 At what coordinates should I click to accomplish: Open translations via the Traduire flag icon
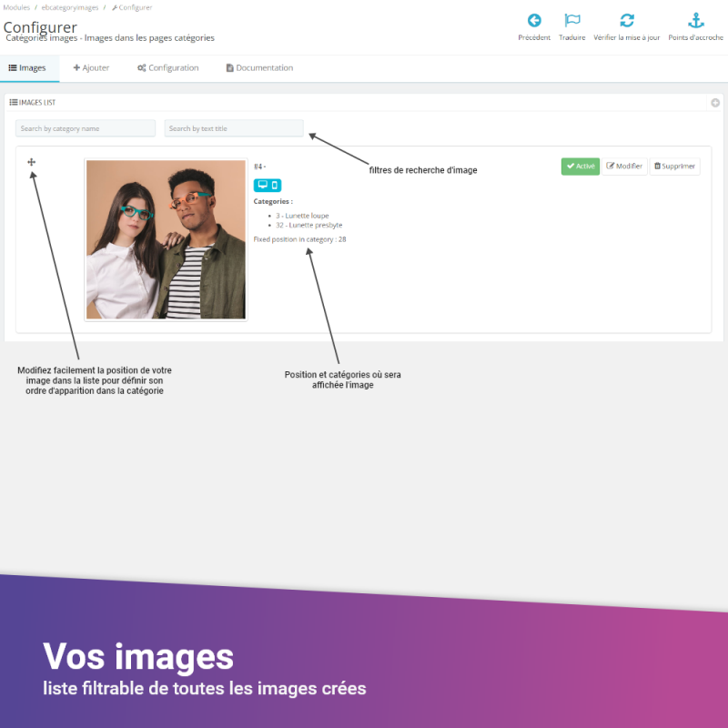tap(572, 20)
